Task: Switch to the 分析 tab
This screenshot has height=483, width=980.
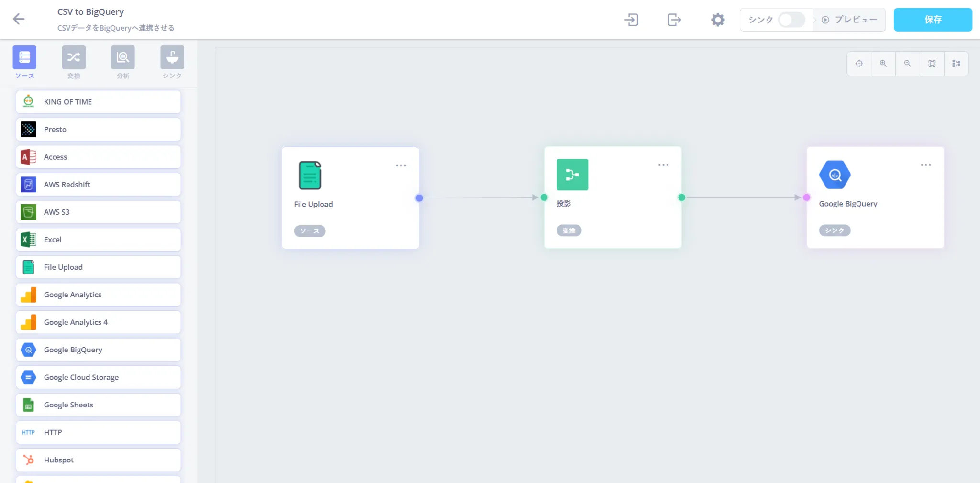Action: [123, 62]
